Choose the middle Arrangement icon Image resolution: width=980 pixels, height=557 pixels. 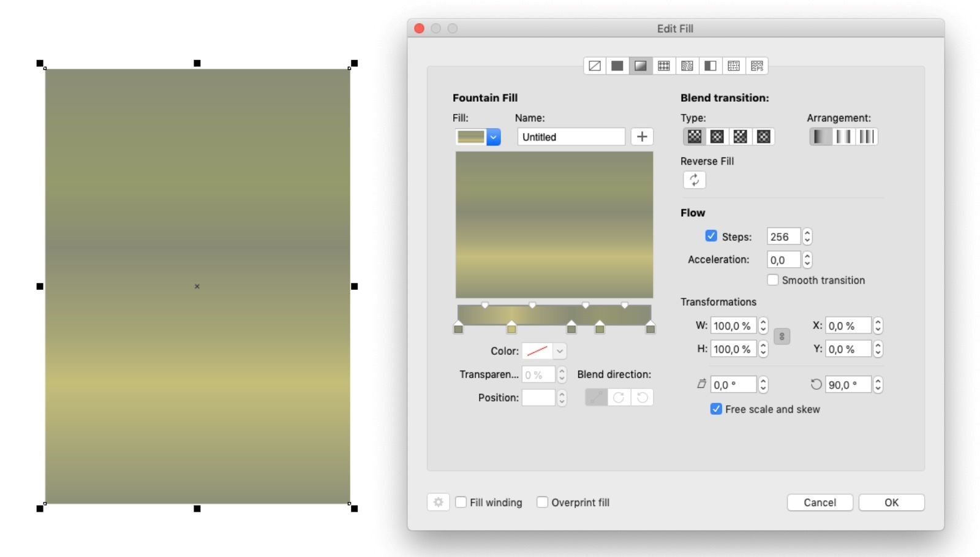(843, 137)
